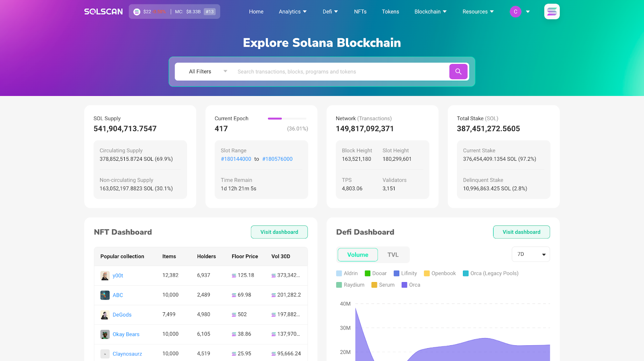Open slot link #180576000

277,159
